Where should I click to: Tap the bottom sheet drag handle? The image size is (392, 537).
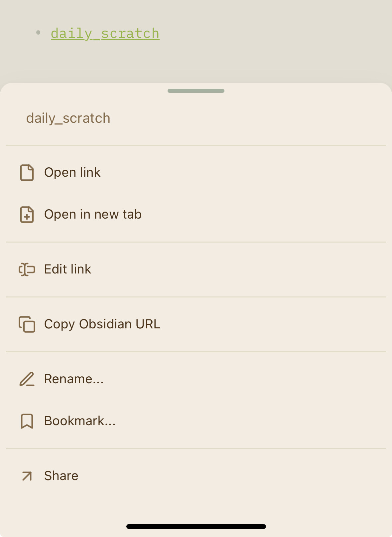pyautogui.click(x=196, y=91)
